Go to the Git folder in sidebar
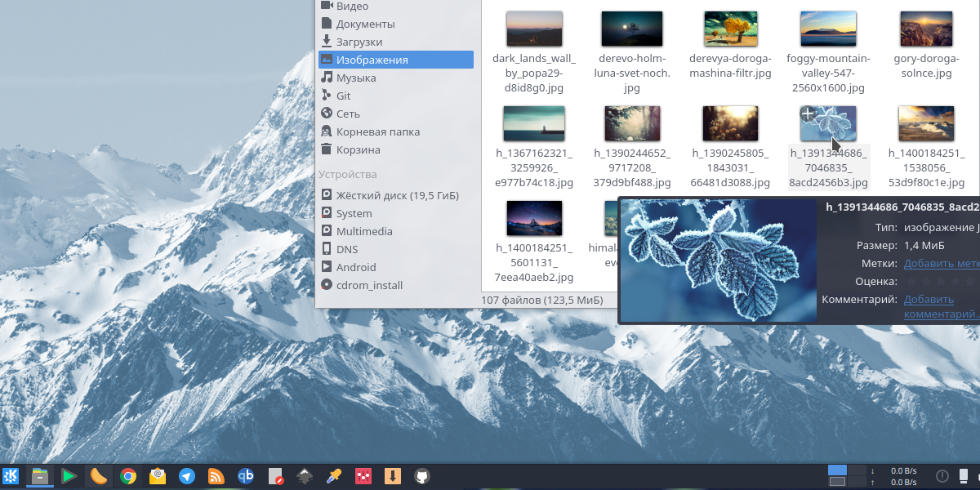The image size is (980, 490). [x=343, y=96]
